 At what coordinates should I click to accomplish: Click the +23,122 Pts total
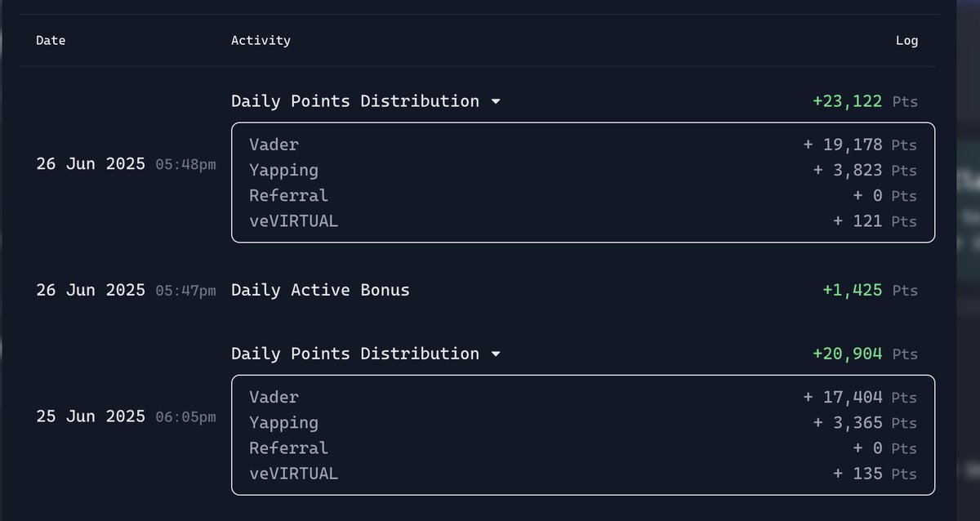(x=865, y=101)
